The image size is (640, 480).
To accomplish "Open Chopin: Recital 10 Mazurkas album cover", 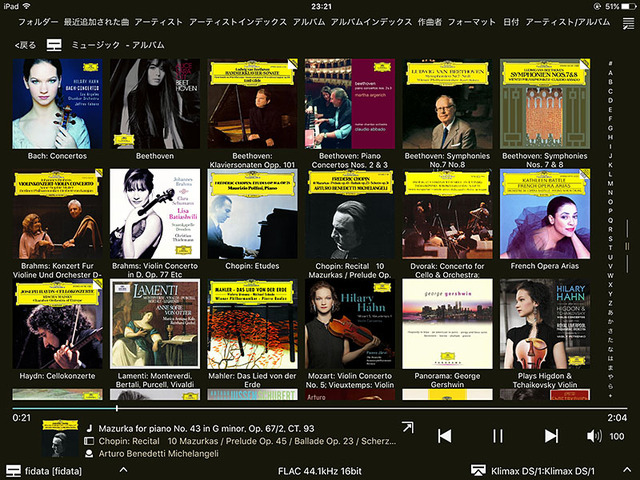I will [350, 214].
